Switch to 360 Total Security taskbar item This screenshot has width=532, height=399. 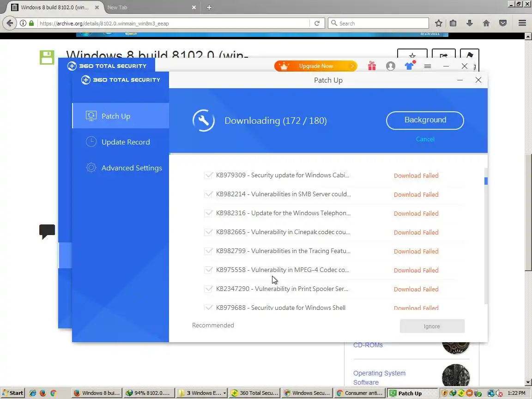[255, 393]
